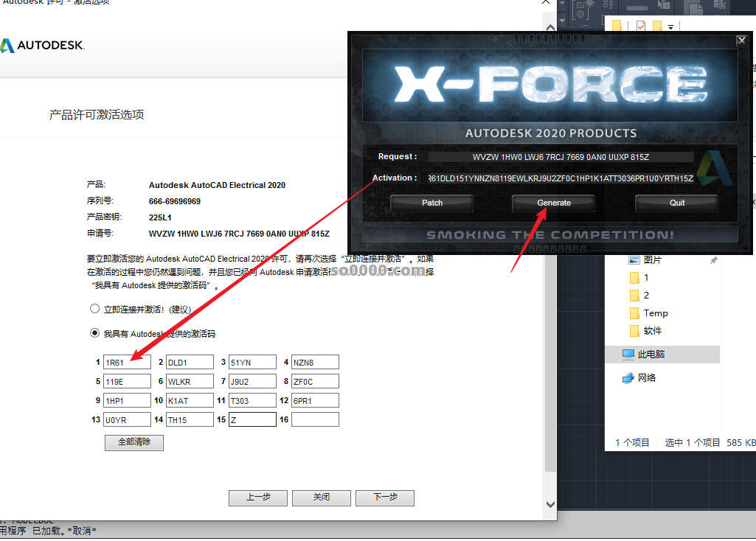Select the 立即连接并激活 radio option
Viewport: 756px width, 541px height.
coord(95,309)
